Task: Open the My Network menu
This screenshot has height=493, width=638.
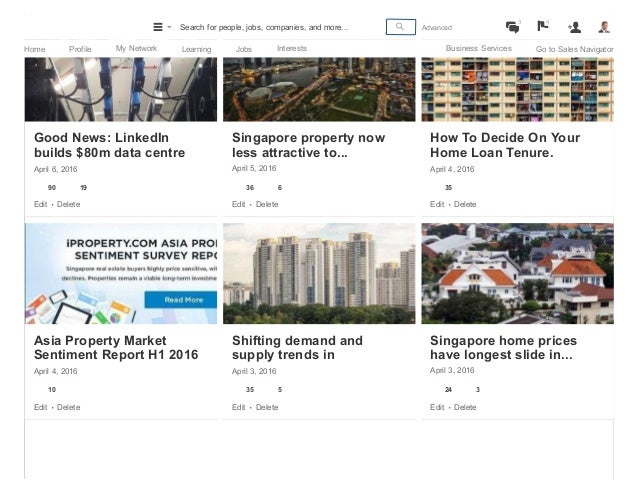Action: click(x=136, y=48)
